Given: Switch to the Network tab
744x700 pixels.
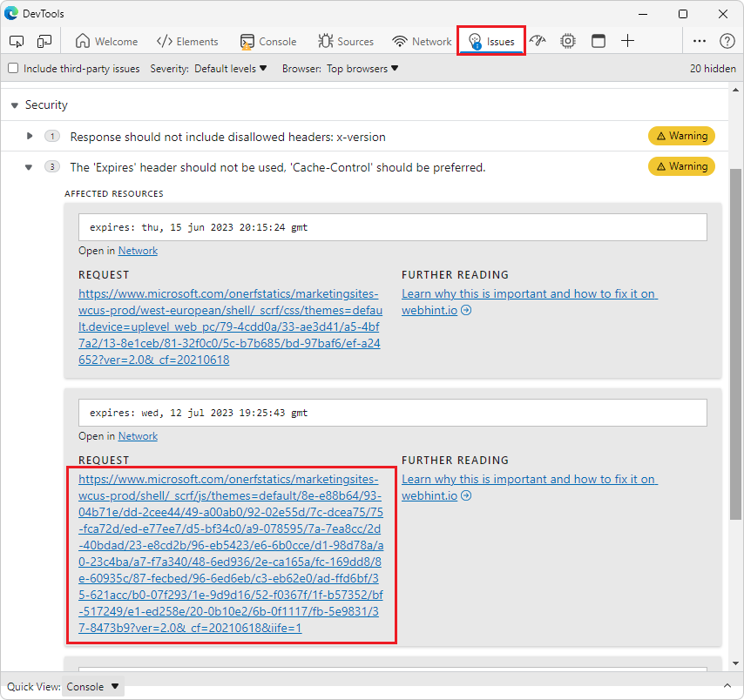Looking at the screenshot, I should coord(421,40).
